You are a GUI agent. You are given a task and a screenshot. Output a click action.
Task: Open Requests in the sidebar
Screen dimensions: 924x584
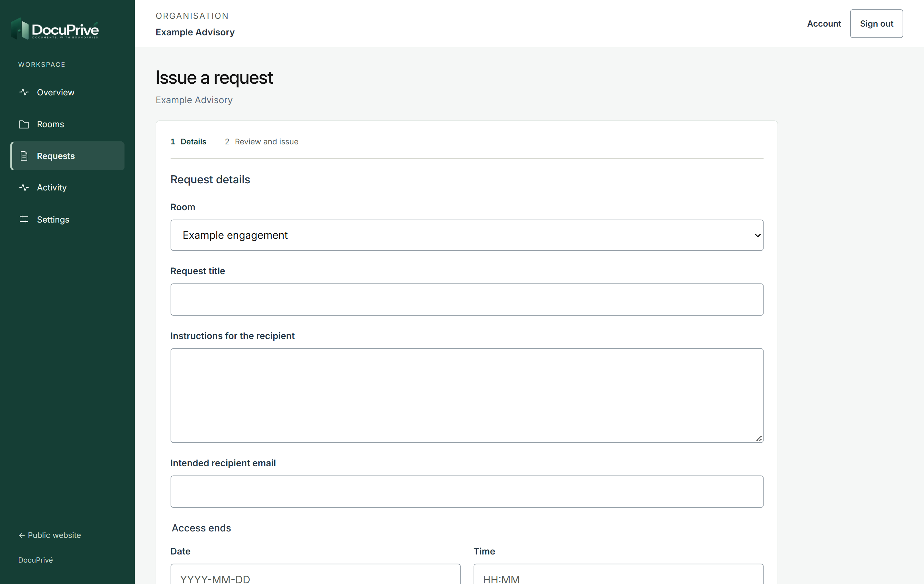[67, 156]
